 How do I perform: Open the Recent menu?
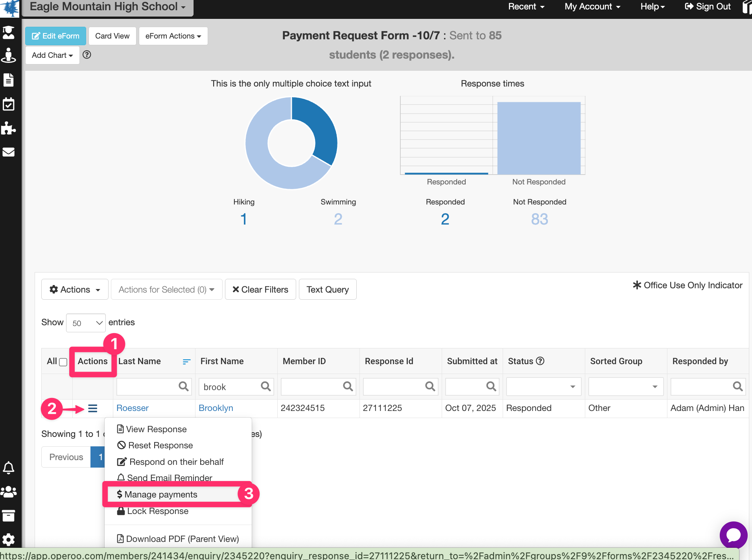pos(526,7)
